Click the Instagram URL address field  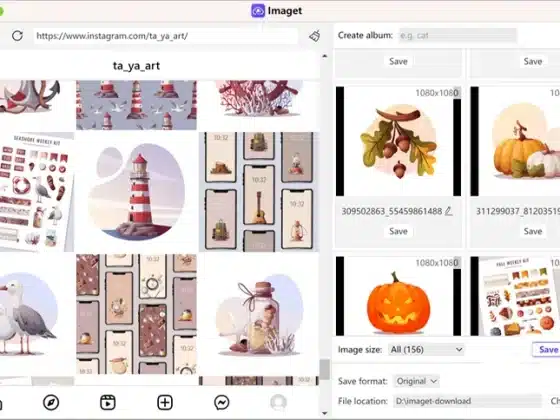(x=165, y=36)
